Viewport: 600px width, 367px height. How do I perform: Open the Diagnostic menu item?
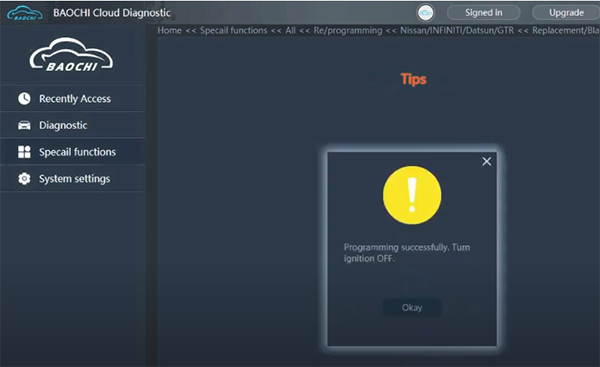point(73,125)
